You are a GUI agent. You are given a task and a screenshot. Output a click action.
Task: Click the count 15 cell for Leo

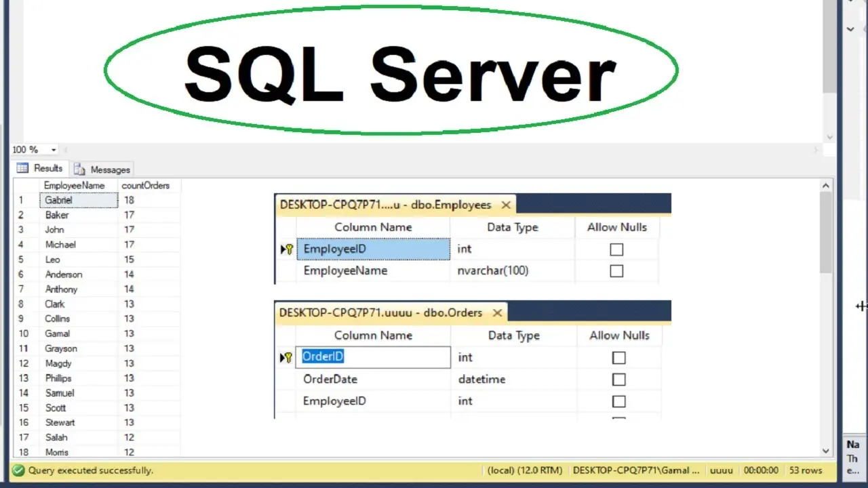[x=149, y=260]
